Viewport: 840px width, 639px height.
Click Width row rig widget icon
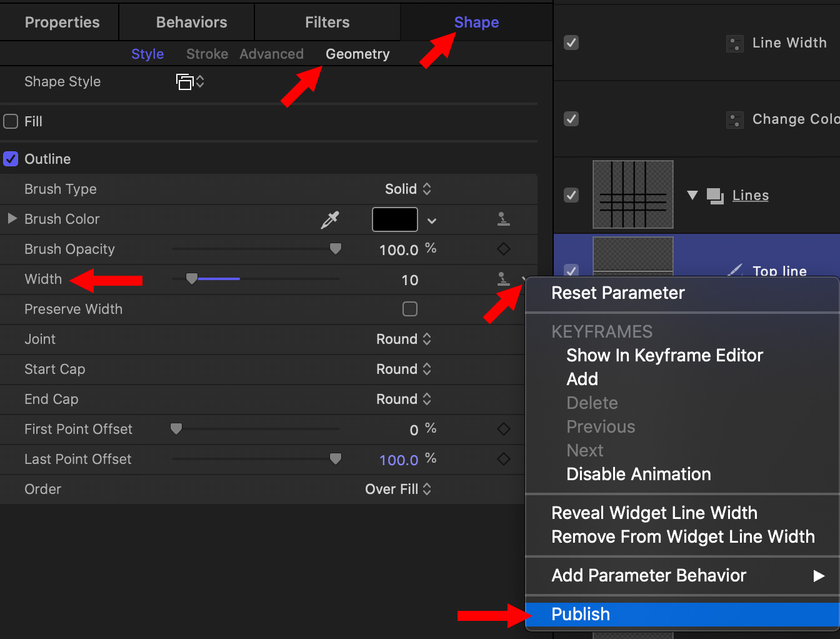click(x=503, y=279)
